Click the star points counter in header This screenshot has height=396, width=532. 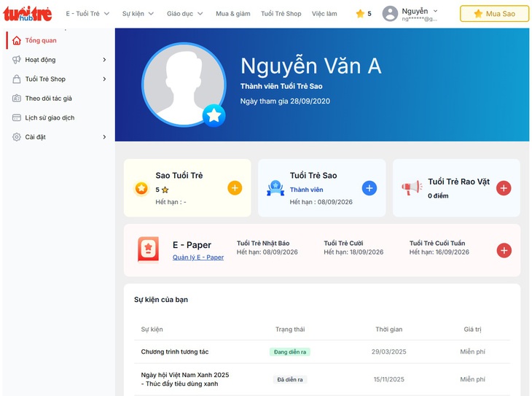tap(363, 14)
